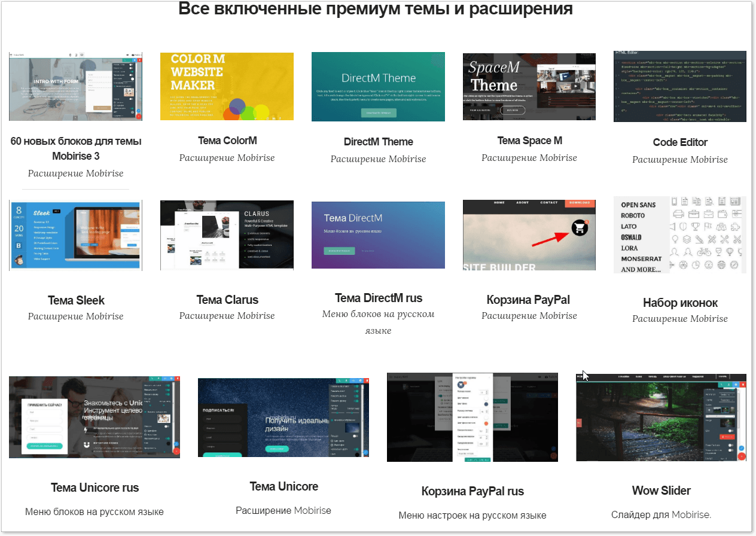
Task: Click 'Меню блоков на русском языке' under Unicore rus
Action: pyautogui.click(x=94, y=512)
